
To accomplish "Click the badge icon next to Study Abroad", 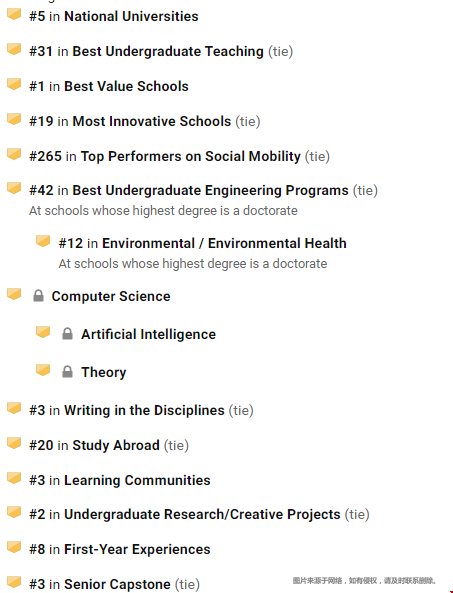I will coord(14,443).
